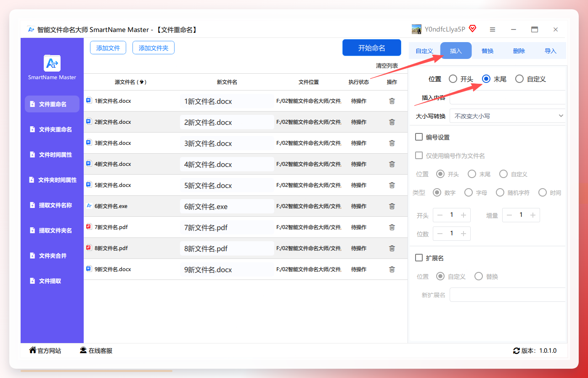
Task: Open 文件夹重命名 in the sidebar
Action: pyautogui.click(x=52, y=129)
